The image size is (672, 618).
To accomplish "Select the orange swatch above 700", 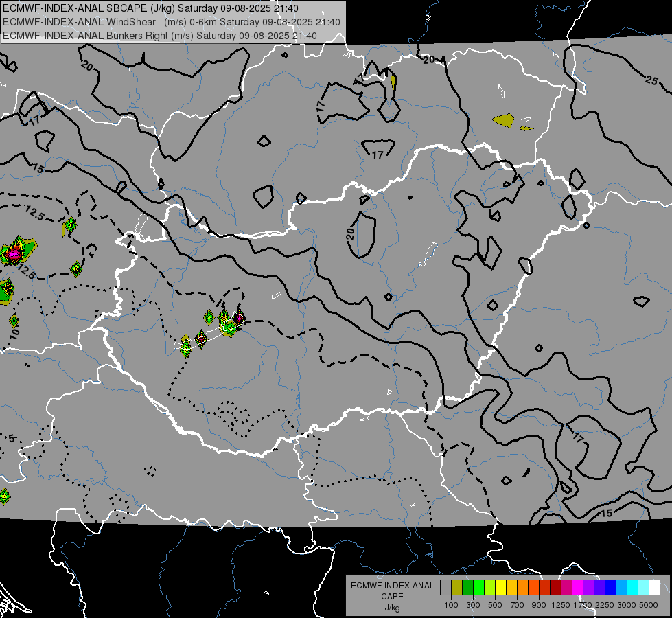I will pyautogui.click(x=522, y=588).
